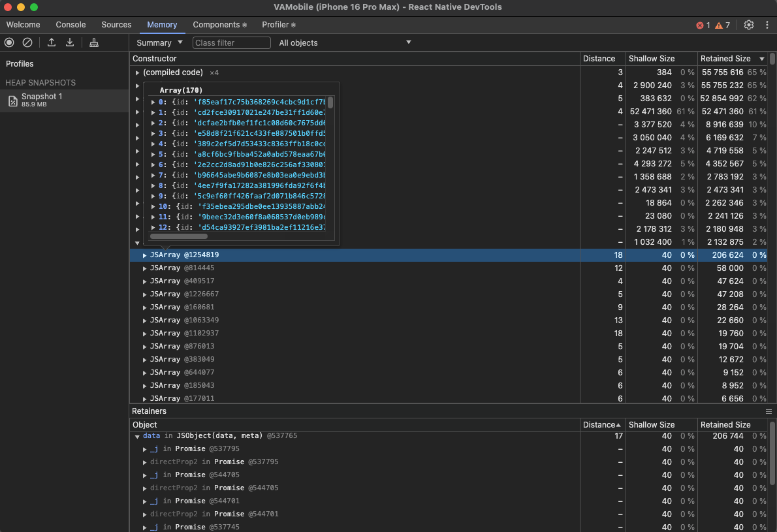Switch to the Console tab
777x532 pixels.
click(x=71, y=25)
